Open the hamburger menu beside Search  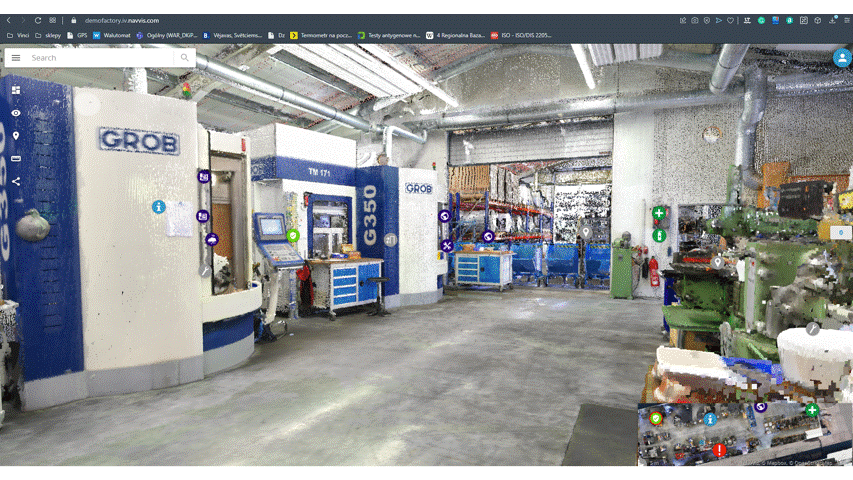coord(16,58)
